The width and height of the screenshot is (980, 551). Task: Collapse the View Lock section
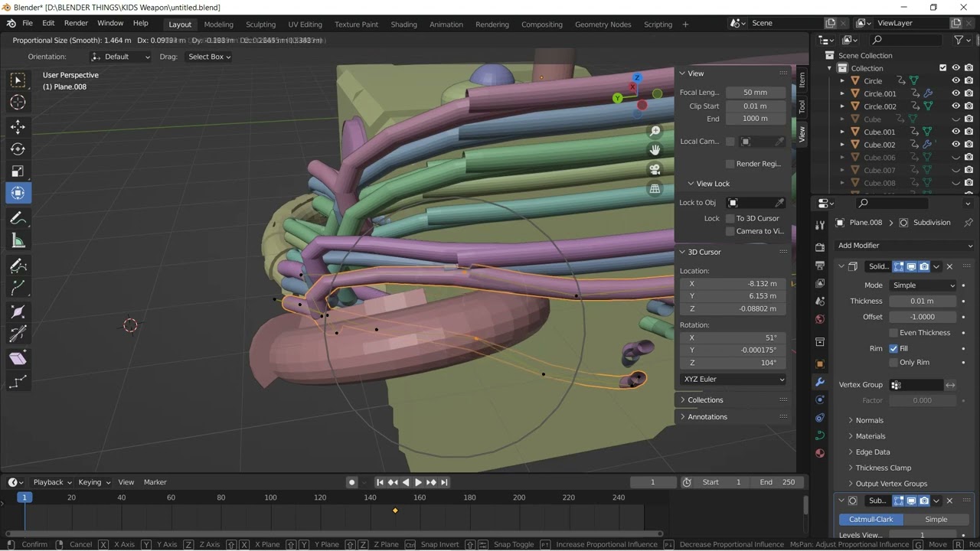[708, 184]
